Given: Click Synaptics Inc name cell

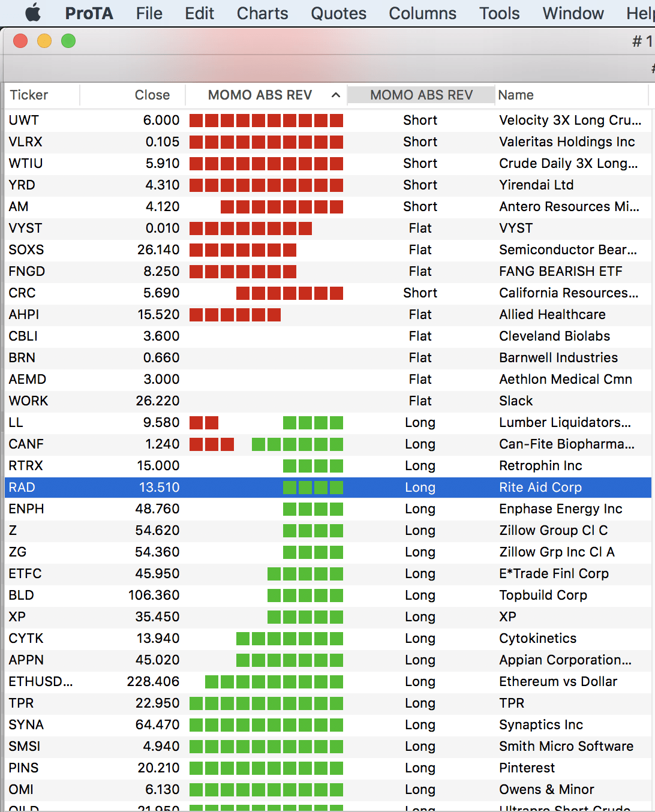Looking at the screenshot, I should (x=540, y=724).
